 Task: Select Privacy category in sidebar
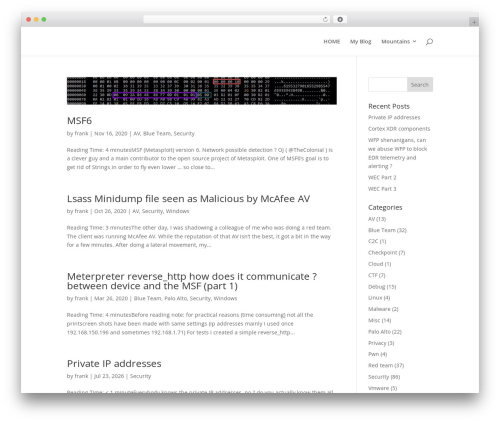[377, 343]
